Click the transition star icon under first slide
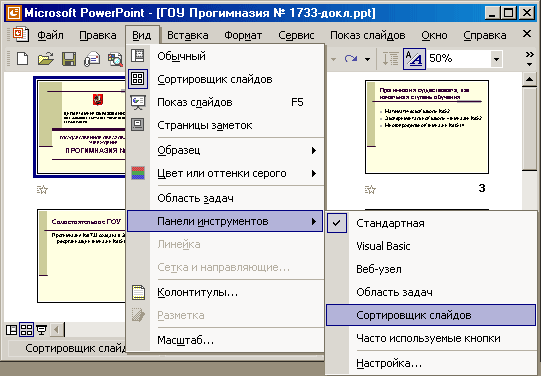541x376 pixels. coord(42,189)
